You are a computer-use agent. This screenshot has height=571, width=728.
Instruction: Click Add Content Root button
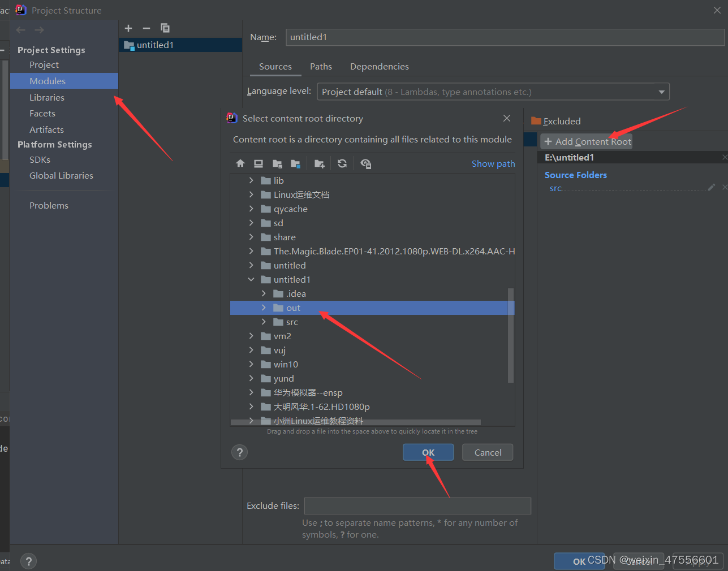pos(587,141)
